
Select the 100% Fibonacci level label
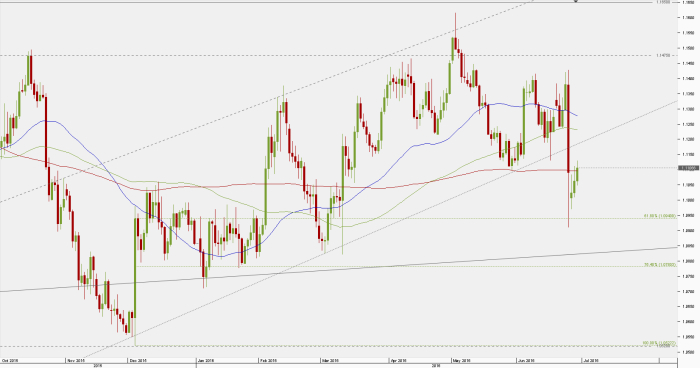coord(659,343)
